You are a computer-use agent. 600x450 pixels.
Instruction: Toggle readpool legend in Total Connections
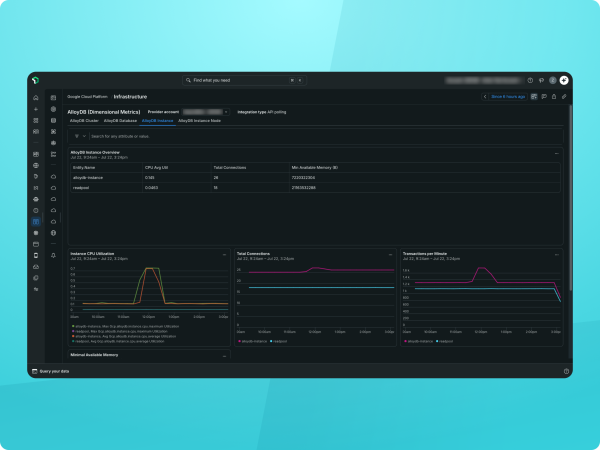[x=278, y=341]
